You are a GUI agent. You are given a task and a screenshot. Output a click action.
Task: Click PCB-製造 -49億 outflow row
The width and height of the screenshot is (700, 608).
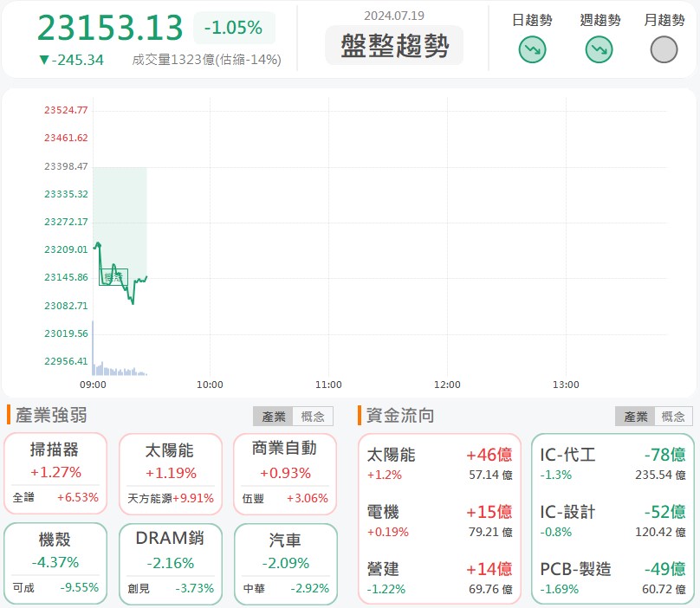click(x=612, y=578)
